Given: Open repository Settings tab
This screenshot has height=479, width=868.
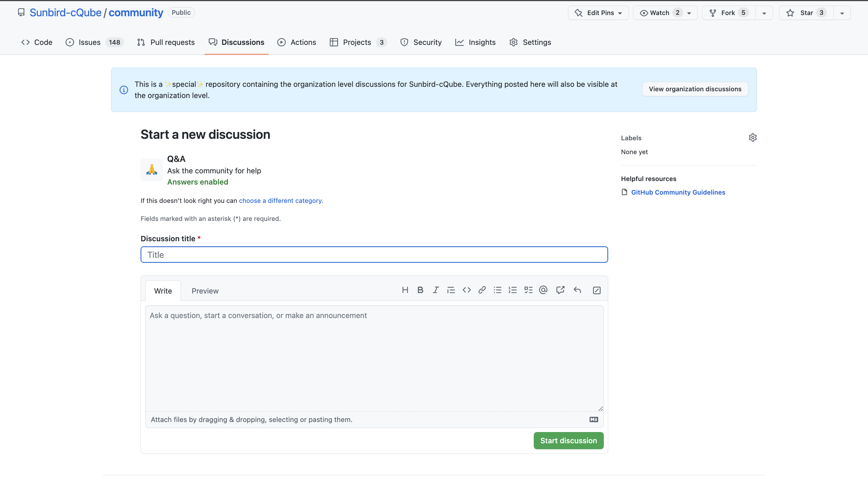Looking at the screenshot, I should 530,43.
